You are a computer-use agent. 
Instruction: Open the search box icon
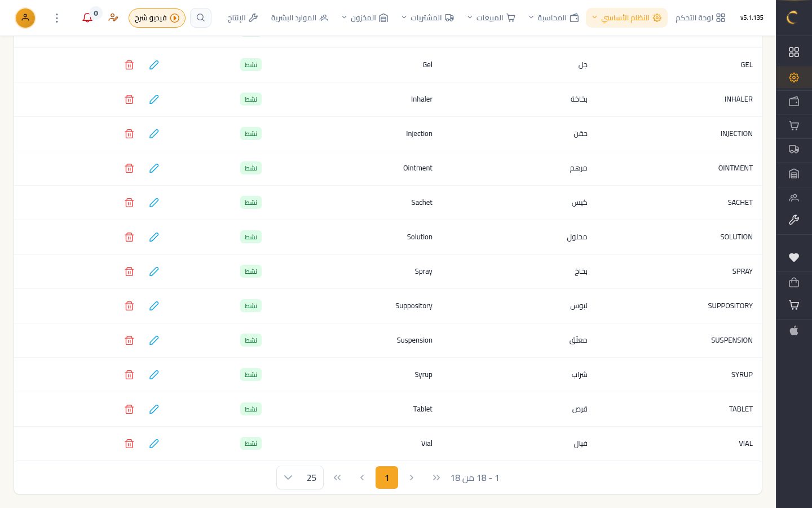pos(201,18)
